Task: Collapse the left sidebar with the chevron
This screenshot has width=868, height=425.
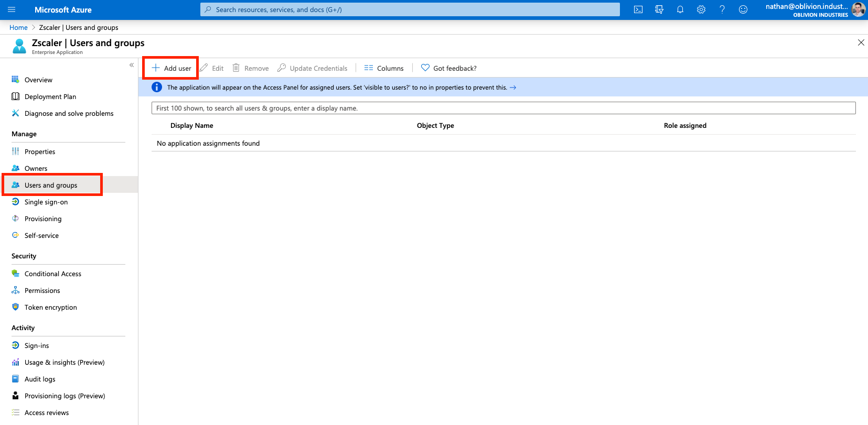Action: tap(132, 65)
